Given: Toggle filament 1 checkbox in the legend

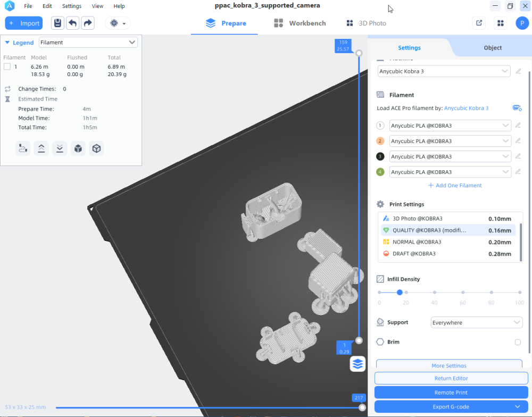Looking at the screenshot, I should (x=7, y=66).
